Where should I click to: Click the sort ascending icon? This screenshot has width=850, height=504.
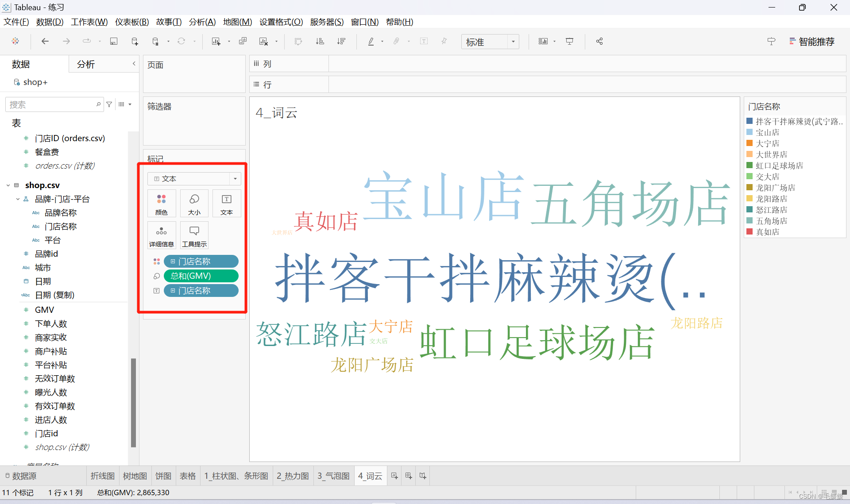click(x=320, y=41)
